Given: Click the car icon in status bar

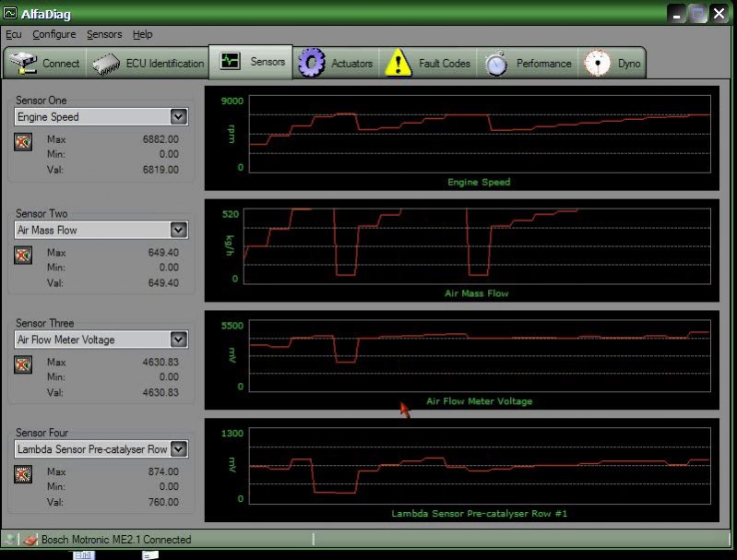Looking at the screenshot, I should 30,540.
